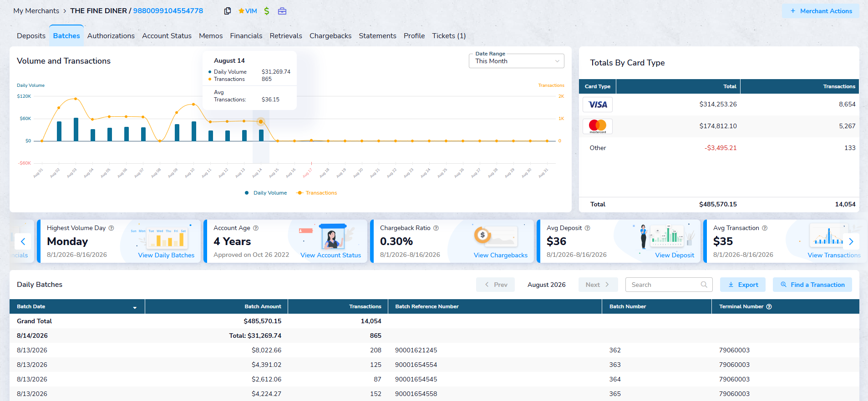Image resolution: width=868 pixels, height=401 pixels.
Task: Open the Date Range This Month dropdown
Action: click(517, 61)
